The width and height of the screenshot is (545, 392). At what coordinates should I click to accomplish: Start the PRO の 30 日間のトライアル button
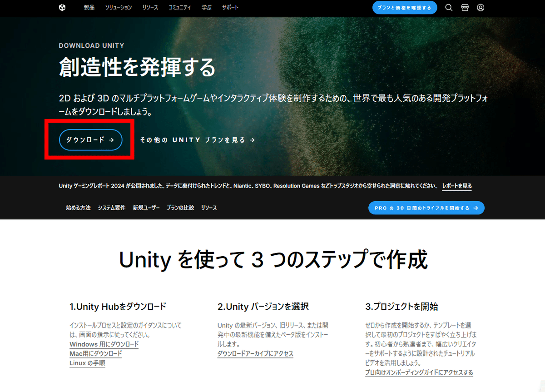426,208
